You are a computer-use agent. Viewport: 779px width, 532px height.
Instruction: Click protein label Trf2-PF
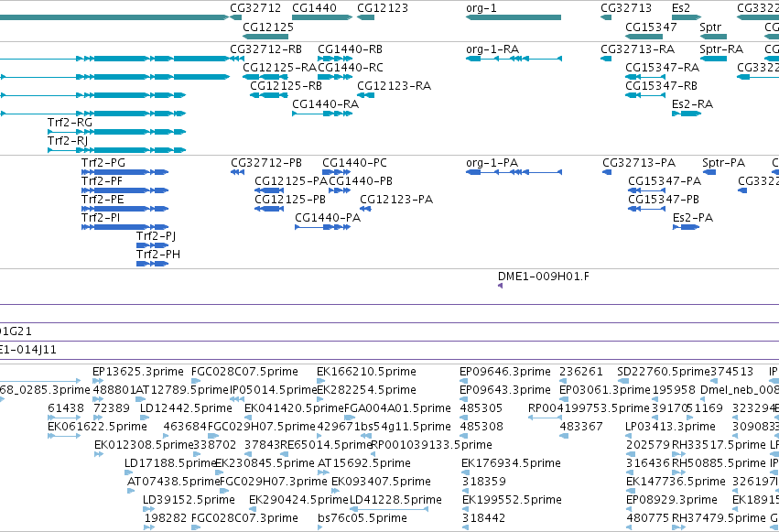102,181
